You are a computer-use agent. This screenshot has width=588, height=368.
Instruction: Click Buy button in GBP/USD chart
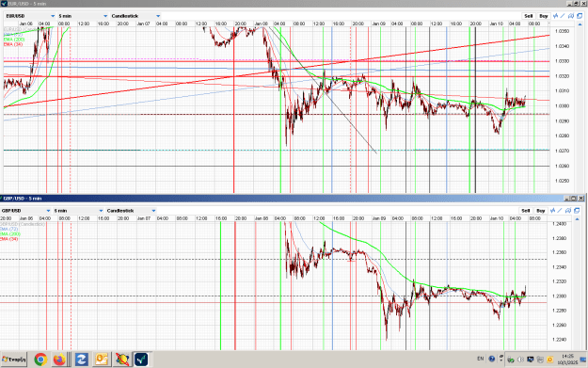click(540, 211)
